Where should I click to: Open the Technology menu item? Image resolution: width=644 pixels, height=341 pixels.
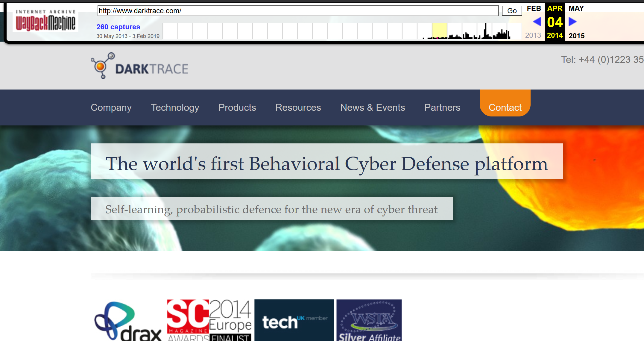[175, 107]
